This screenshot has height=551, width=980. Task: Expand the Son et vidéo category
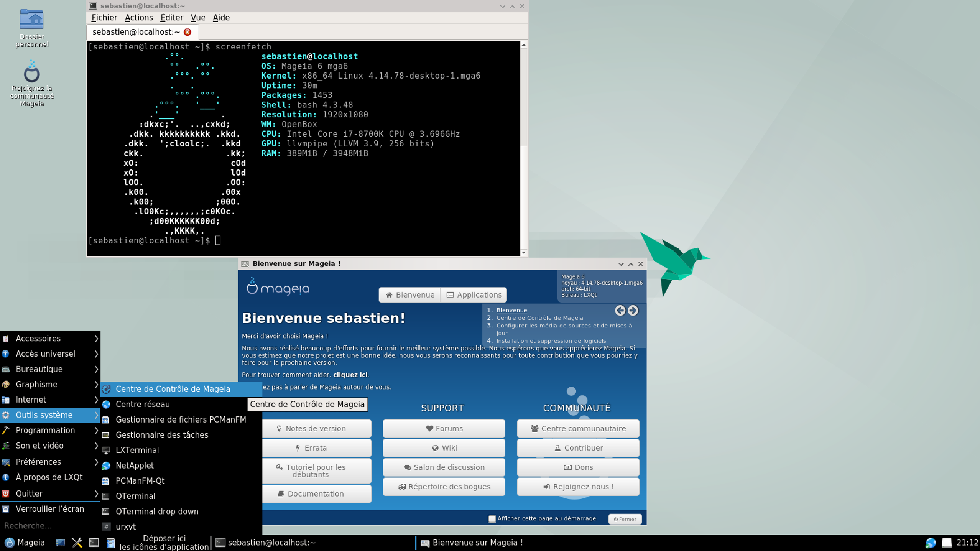click(x=50, y=446)
